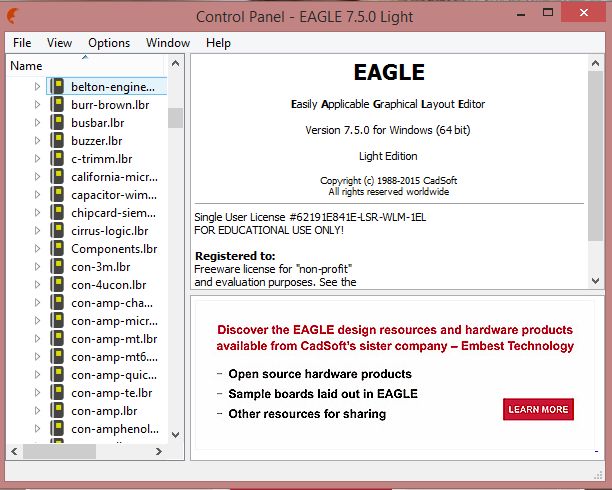612x490 pixels.
Task: Click the tree horizontal scrollbar thumb
Action: click(59, 452)
